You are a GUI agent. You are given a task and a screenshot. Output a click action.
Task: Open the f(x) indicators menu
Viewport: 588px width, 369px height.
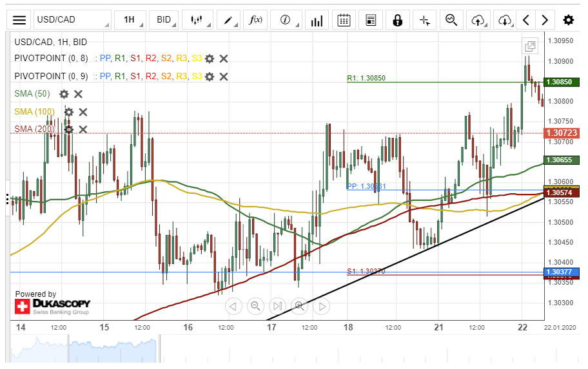pyautogui.click(x=256, y=20)
